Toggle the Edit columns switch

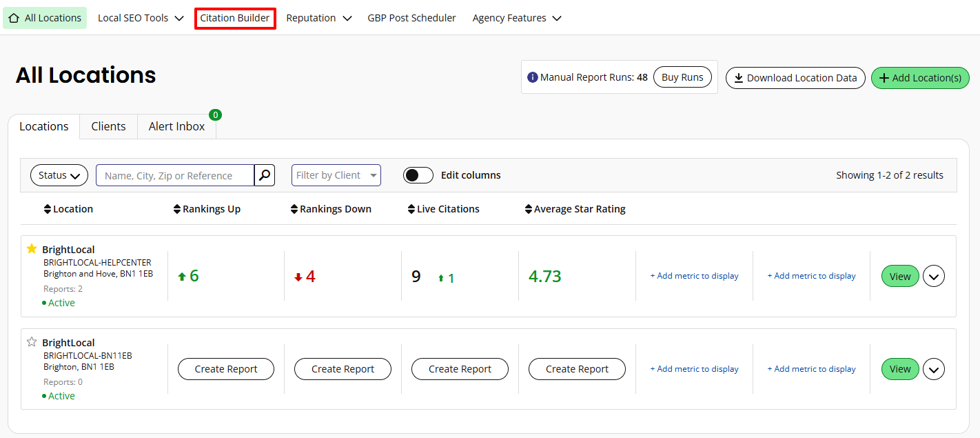418,175
